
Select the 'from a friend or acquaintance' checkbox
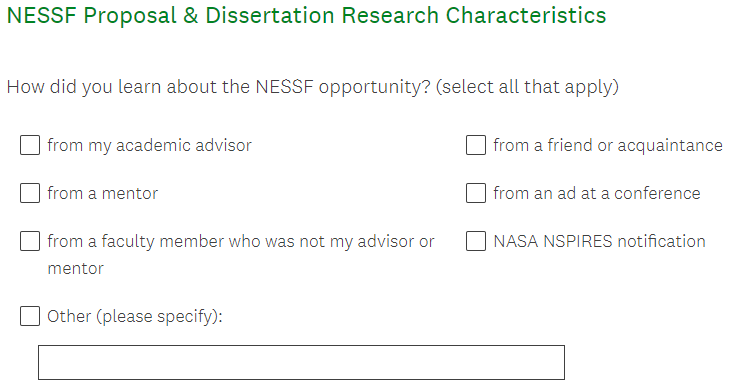point(476,145)
